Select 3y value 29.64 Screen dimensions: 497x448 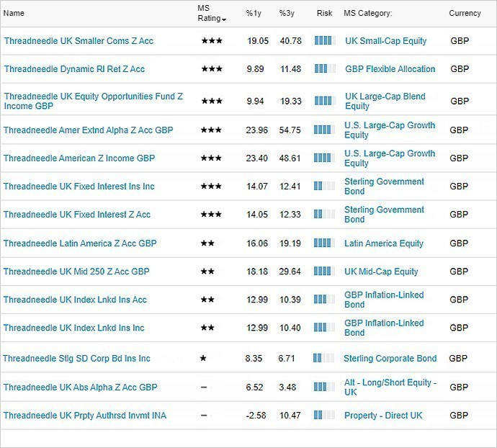(290, 272)
